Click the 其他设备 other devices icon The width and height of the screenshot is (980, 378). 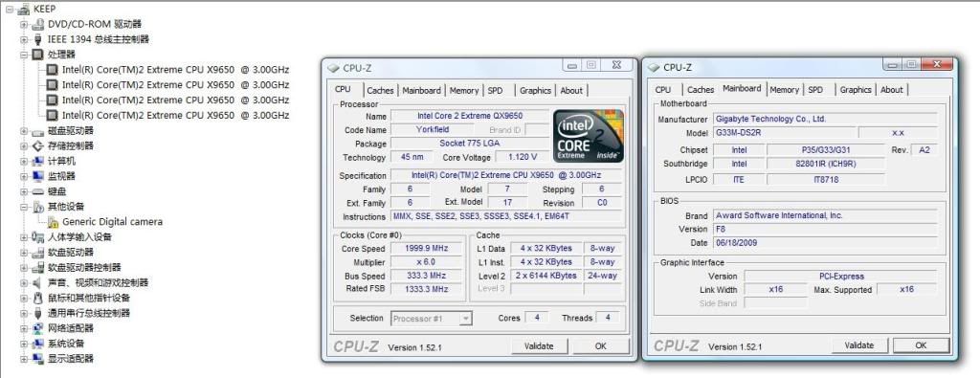coord(38,207)
